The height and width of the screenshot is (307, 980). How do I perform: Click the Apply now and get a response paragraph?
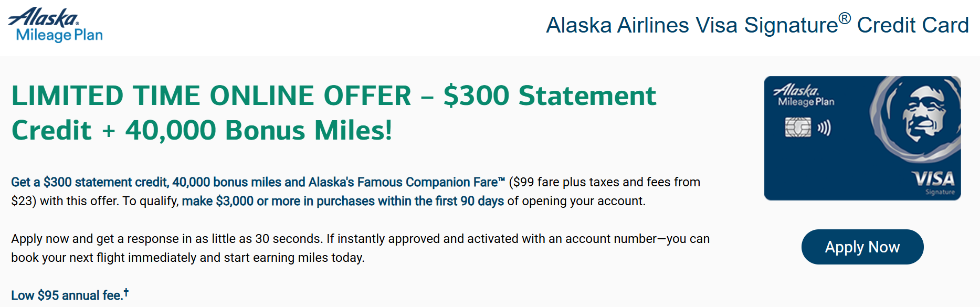[360, 248]
